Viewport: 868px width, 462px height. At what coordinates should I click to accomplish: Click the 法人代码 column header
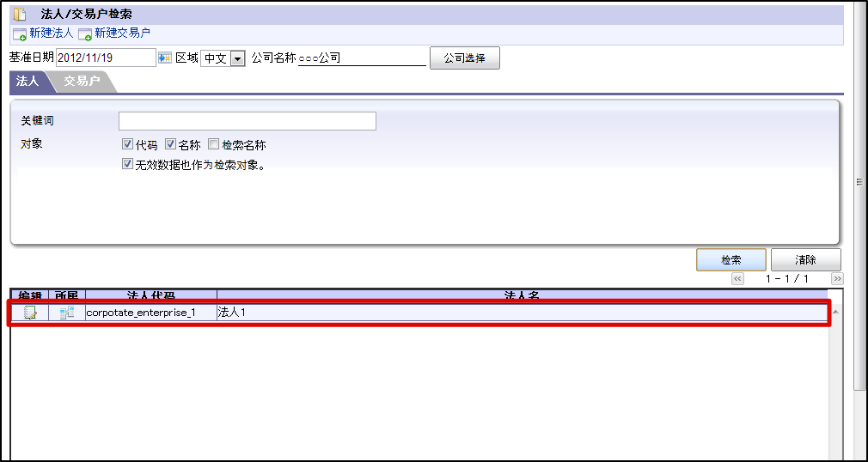coord(151,295)
